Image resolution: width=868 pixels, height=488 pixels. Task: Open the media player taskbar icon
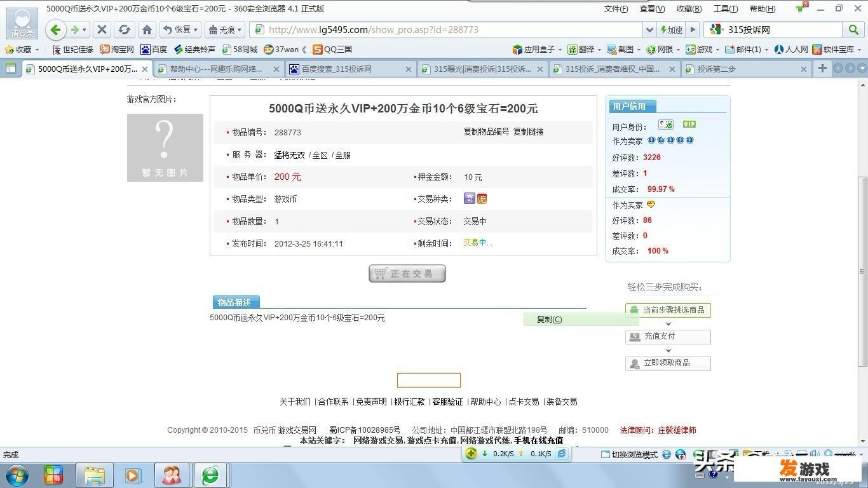pos(133,475)
